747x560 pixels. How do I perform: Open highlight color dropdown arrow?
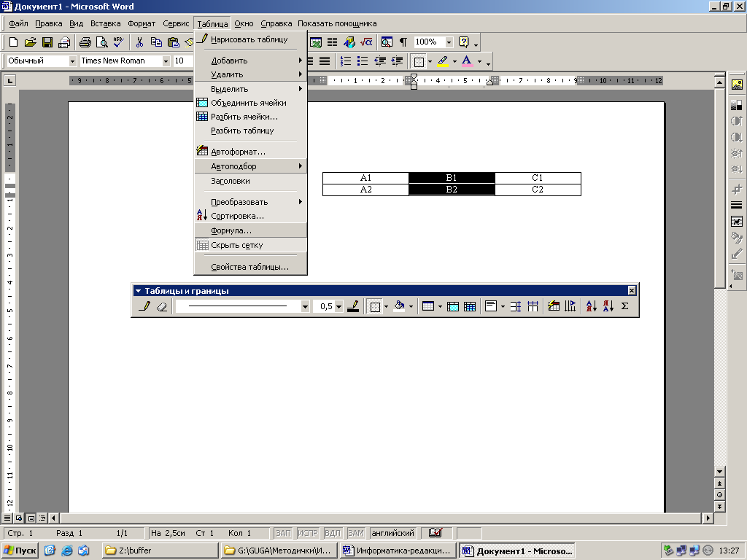click(454, 61)
